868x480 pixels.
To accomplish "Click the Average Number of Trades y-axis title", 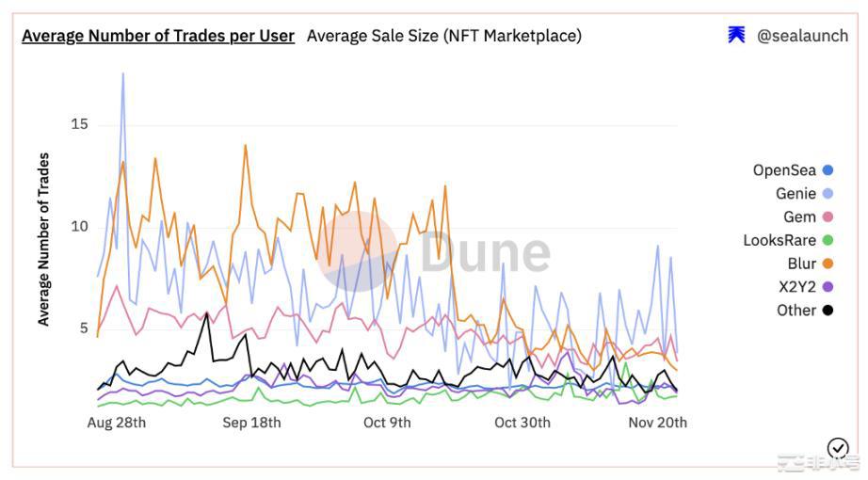I will click(x=43, y=239).
